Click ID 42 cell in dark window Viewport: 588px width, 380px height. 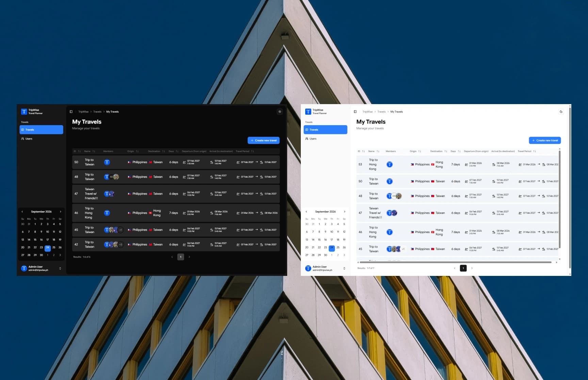pos(76,245)
